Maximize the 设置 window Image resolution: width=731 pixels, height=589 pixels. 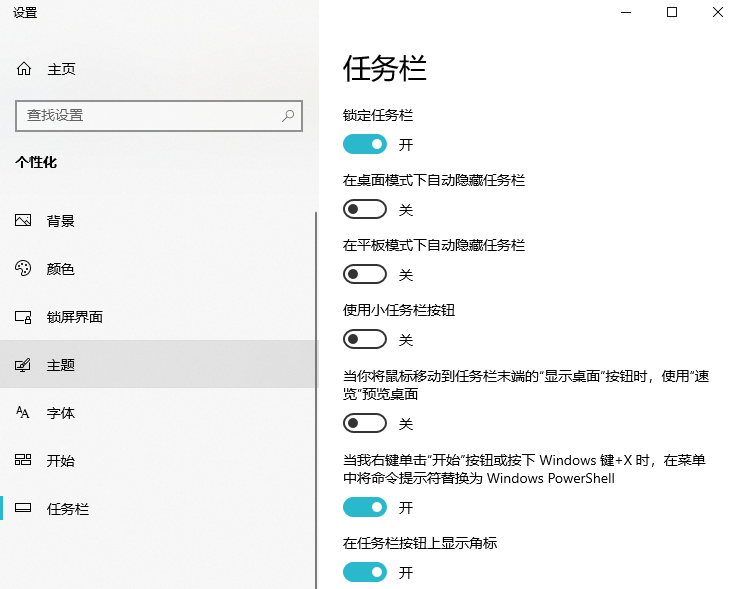(672, 12)
